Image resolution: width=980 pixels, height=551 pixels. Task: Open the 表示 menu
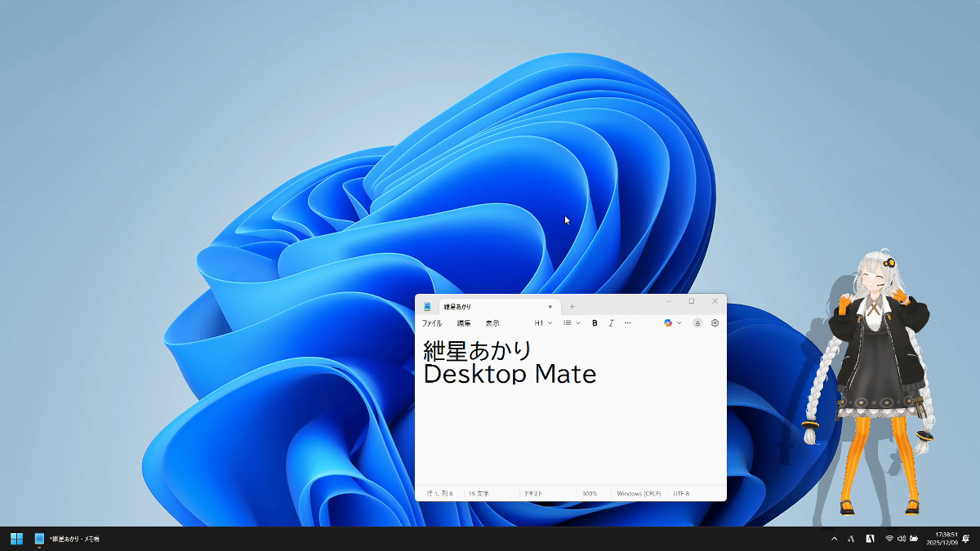pos(492,323)
